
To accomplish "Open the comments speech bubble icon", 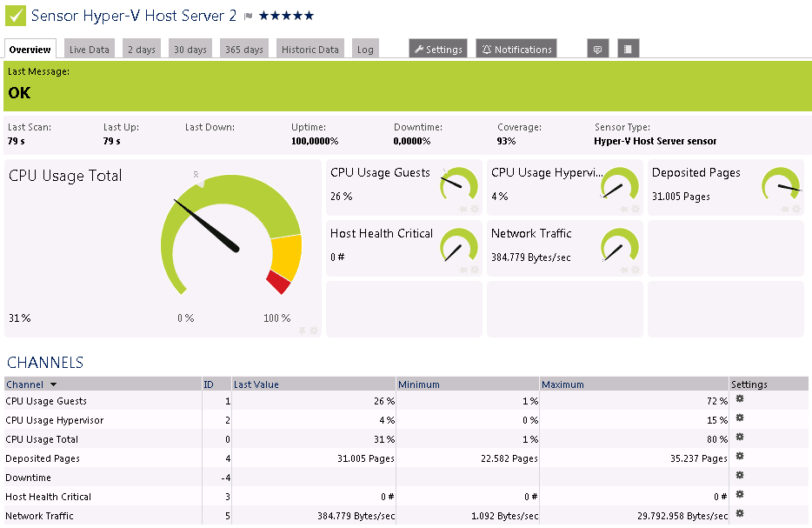I will (x=597, y=50).
